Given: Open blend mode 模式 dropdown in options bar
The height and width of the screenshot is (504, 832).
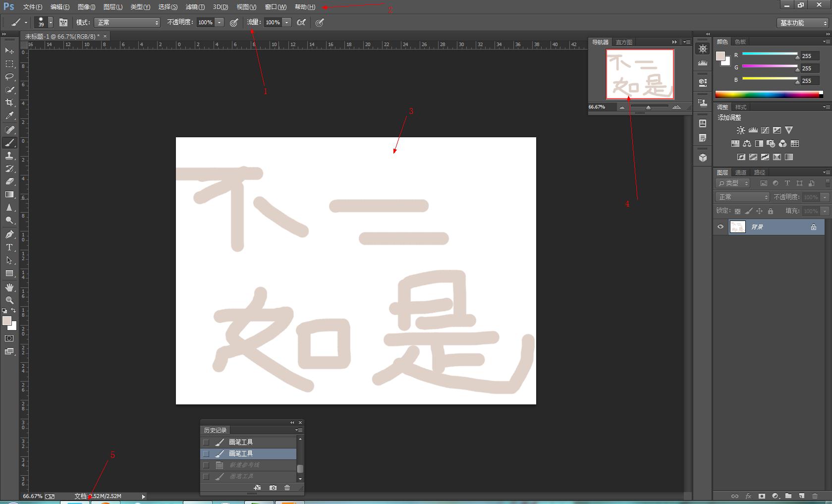Looking at the screenshot, I should coord(127,22).
